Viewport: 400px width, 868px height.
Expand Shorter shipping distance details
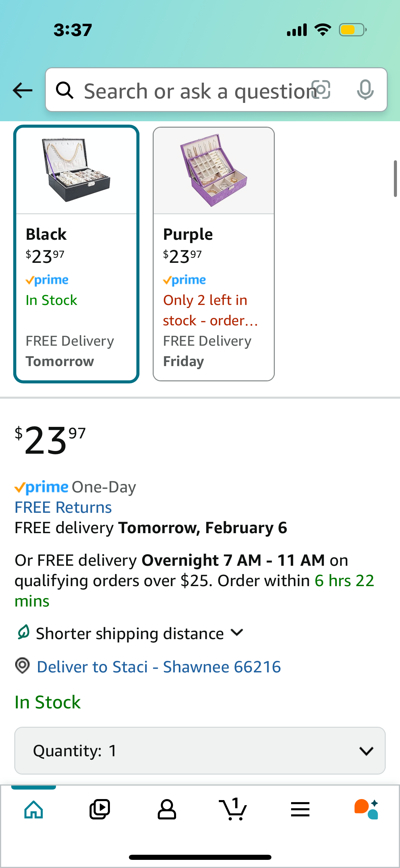tap(130, 633)
